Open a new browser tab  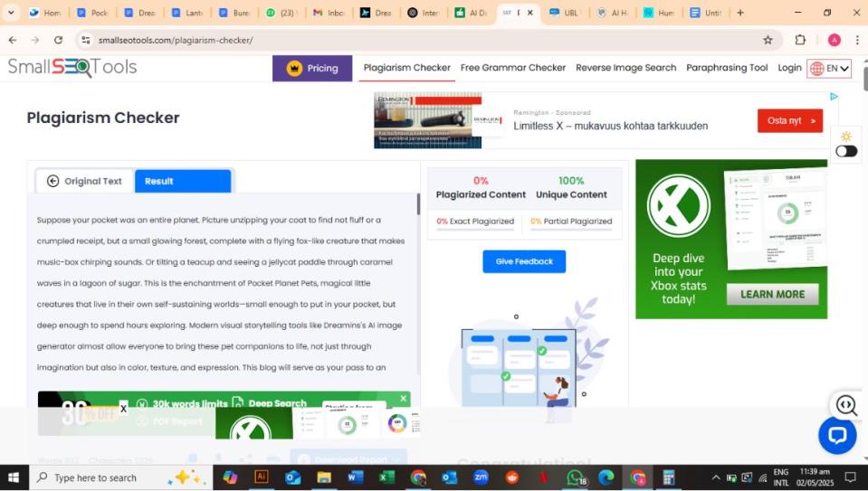pos(740,12)
